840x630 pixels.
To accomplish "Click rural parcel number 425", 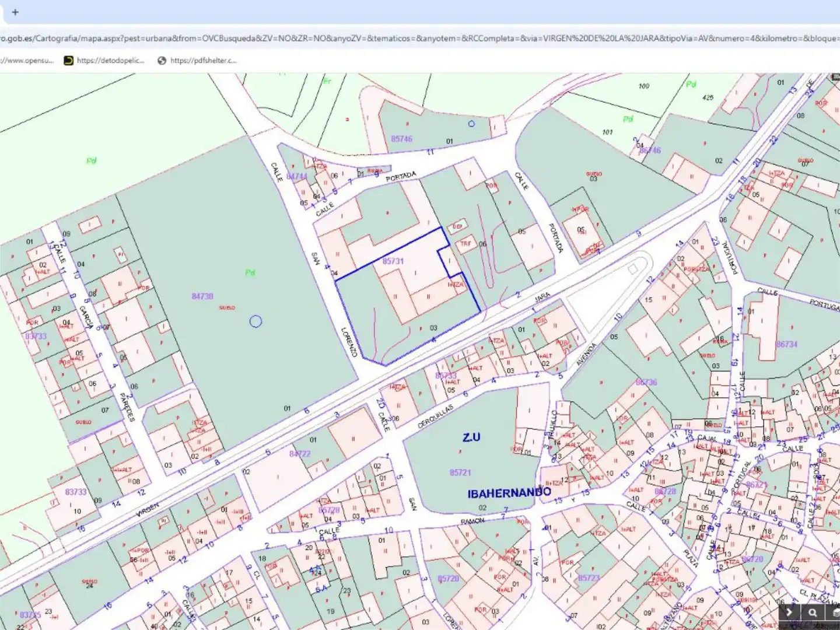I will [x=708, y=97].
